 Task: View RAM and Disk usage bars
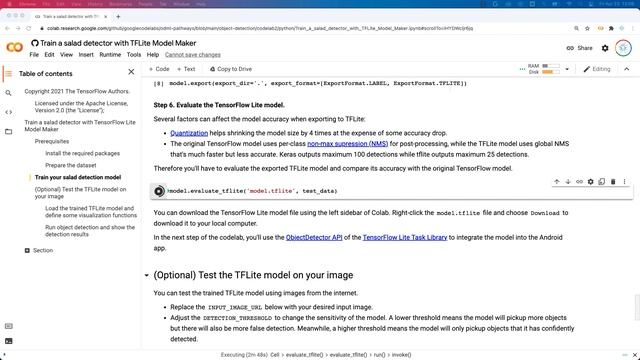click(x=544, y=69)
